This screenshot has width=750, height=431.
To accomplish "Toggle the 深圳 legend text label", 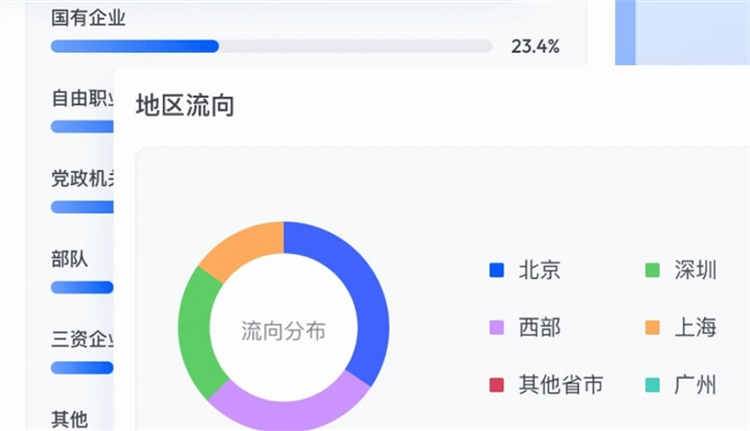I will (695, 270).
